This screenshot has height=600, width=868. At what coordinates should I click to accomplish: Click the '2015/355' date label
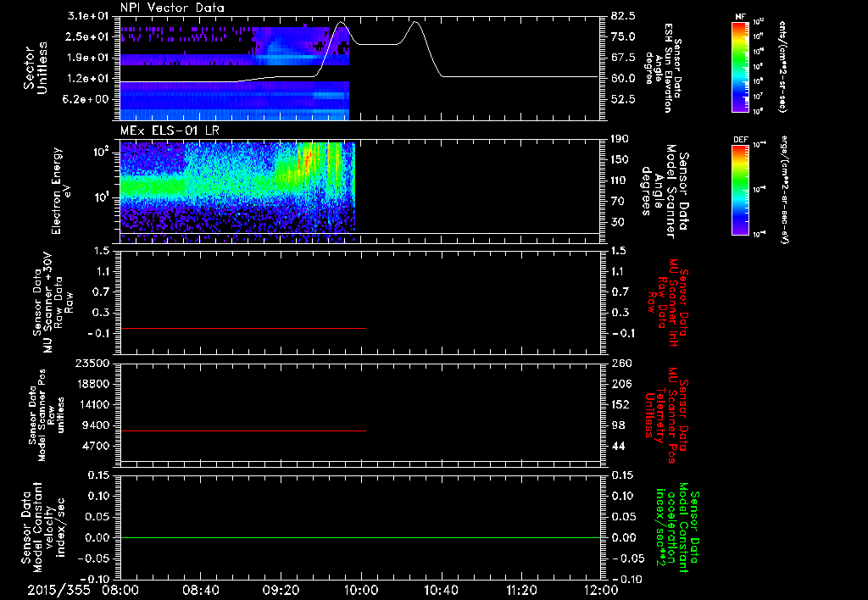pos(58,590)
